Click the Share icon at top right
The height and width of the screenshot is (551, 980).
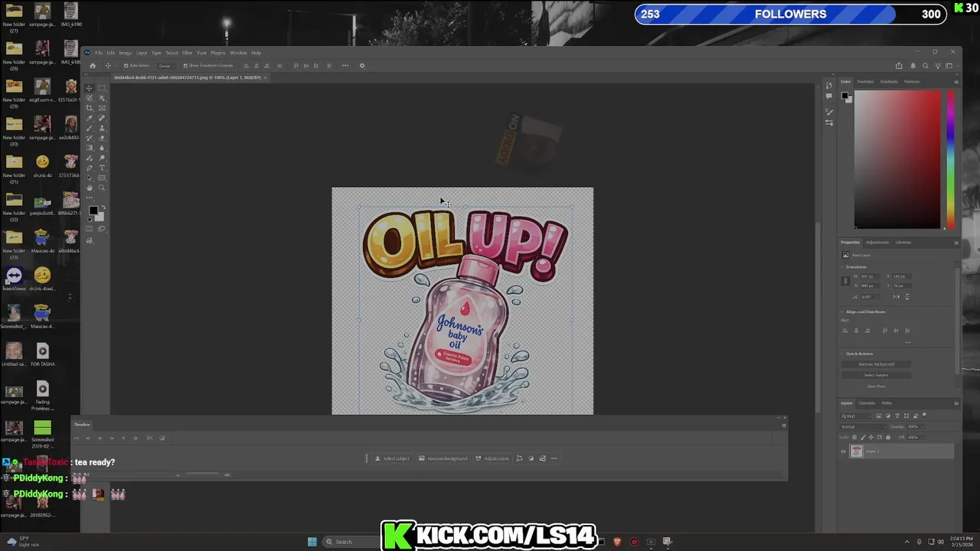point(899,66)
